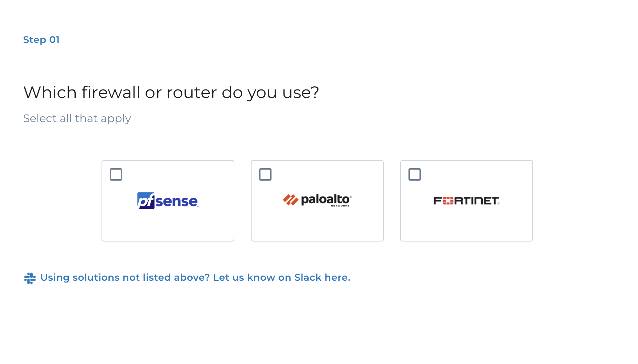
Task: Click the blue 'pf' square logo mark
Action: [x=146, y=201]
